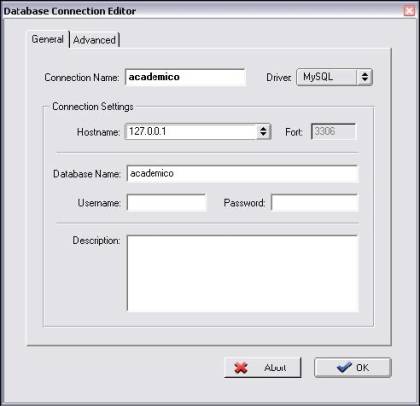420x406 pixels.
Task: Click the Hostname label
Action: (x=98, y=132)
